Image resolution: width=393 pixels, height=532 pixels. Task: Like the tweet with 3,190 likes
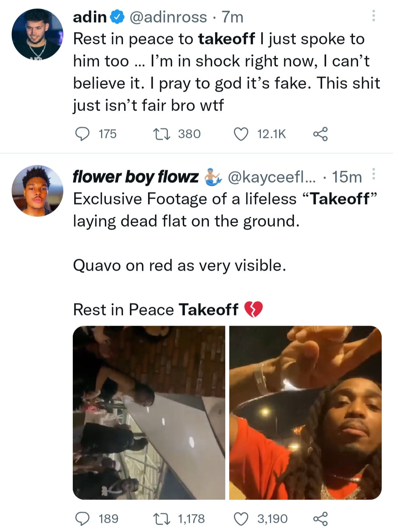pos(241,519)
